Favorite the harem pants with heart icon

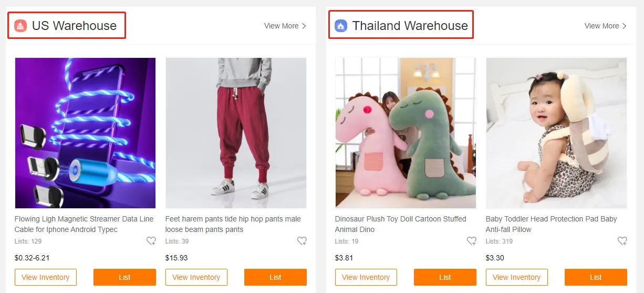pos(302,241)
